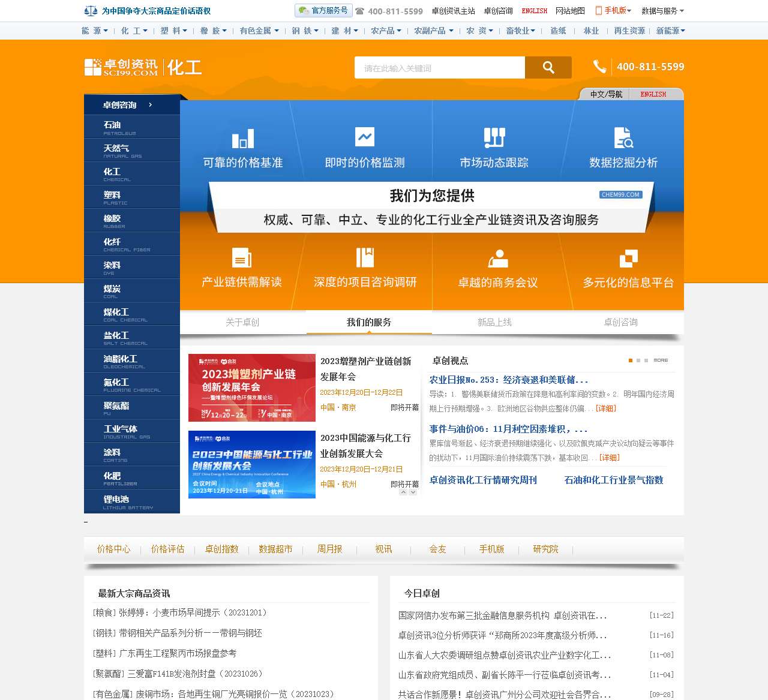Click 网站地图 in the top bar
The width and height of the screenshot is (768, 700).
pos(570,11)
